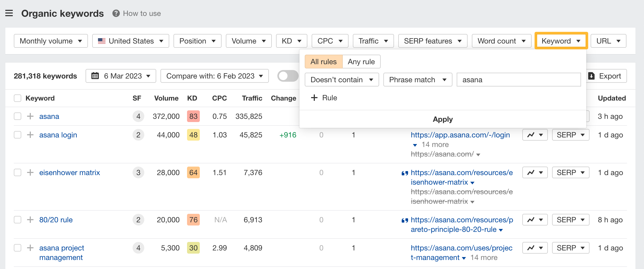Sort by the Traffic column header
This screenshot has width=644, height=269.
(252, 98)
